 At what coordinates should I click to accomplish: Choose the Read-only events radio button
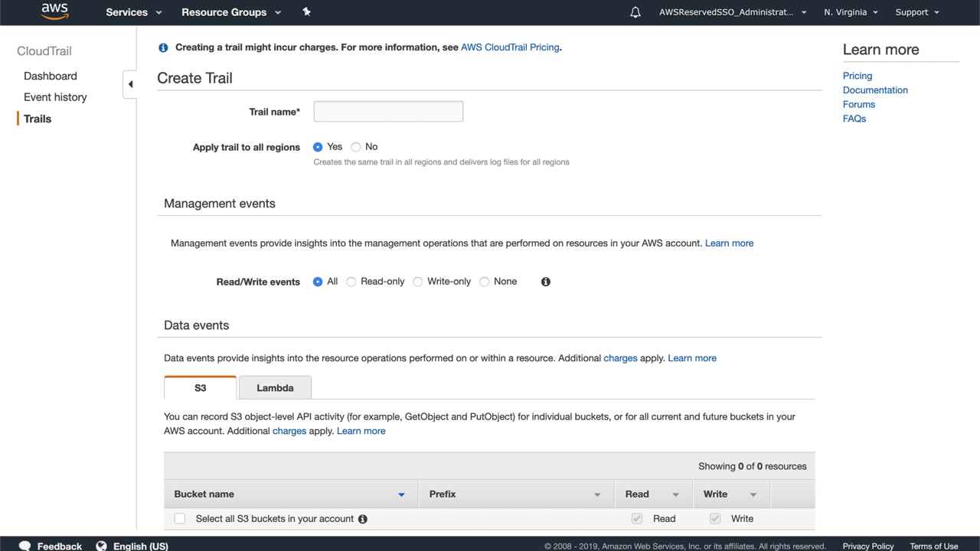click(351, 282)
